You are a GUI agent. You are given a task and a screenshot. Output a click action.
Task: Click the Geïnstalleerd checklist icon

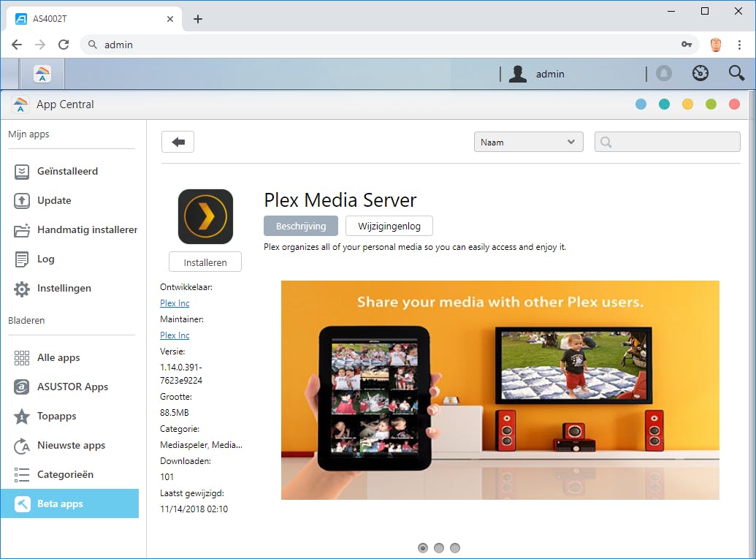pyautogui.click(x=22, y=172)
